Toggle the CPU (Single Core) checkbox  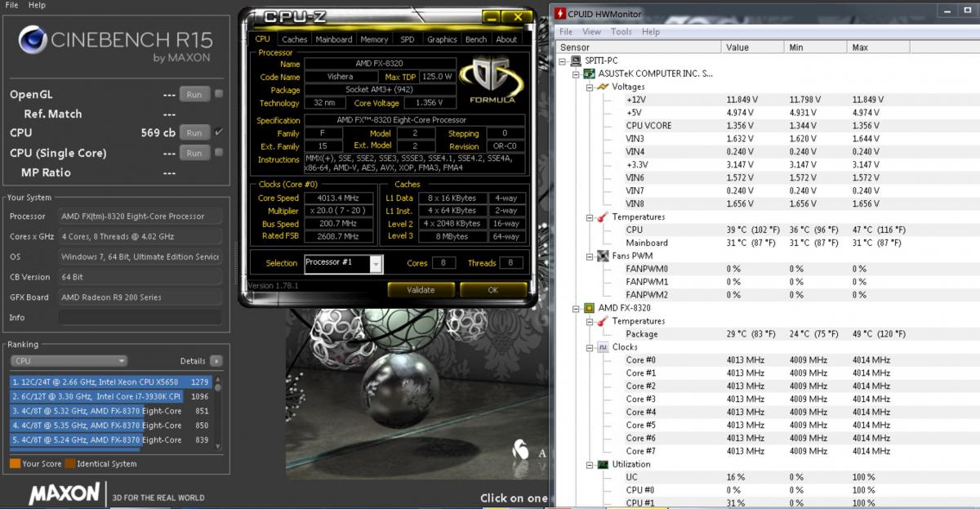pos(219,153)
